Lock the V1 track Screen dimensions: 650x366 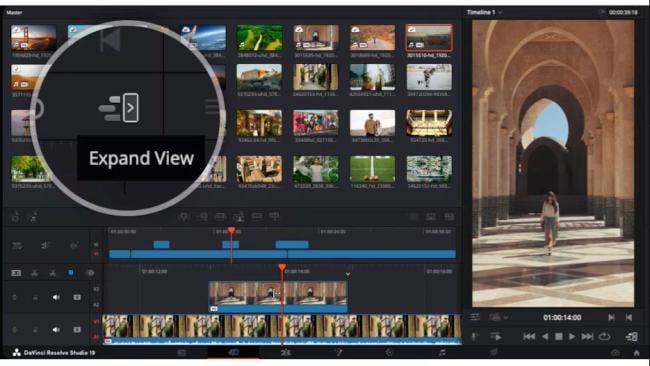tap(35, 330)
